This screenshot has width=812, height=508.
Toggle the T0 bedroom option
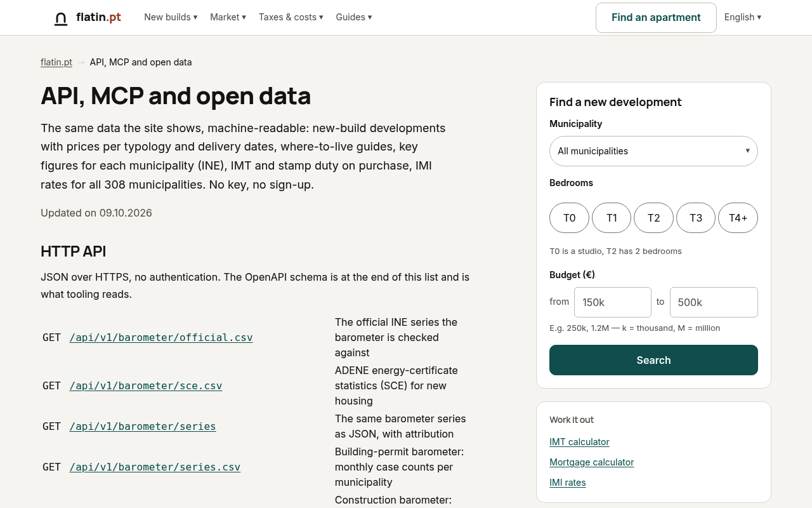(569, 218)
